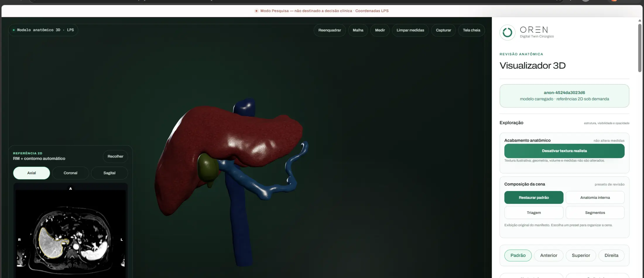Select the Axial view tab
The height and width of the screenshot is (278, 644).
[x=32, y=173]
